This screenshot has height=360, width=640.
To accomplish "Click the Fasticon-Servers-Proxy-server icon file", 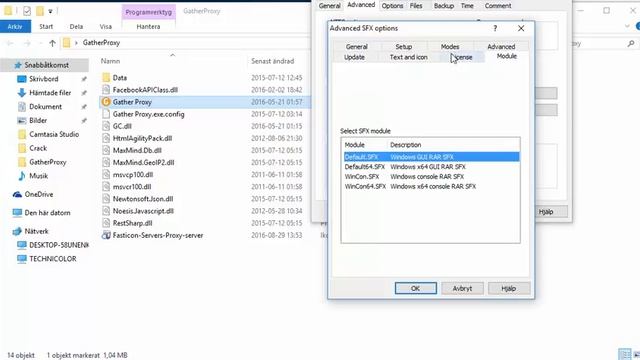I will [106, 235].
